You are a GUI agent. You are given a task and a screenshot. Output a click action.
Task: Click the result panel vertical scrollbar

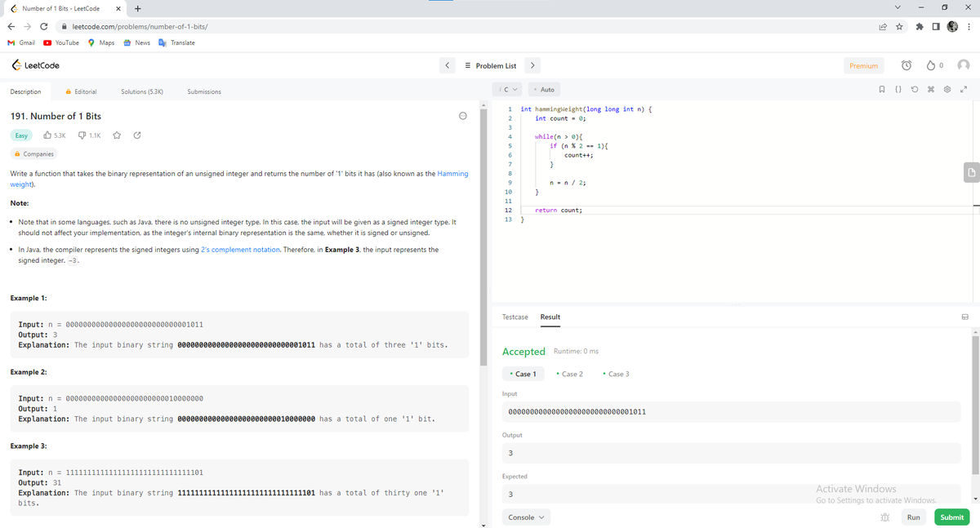[975, 404]
